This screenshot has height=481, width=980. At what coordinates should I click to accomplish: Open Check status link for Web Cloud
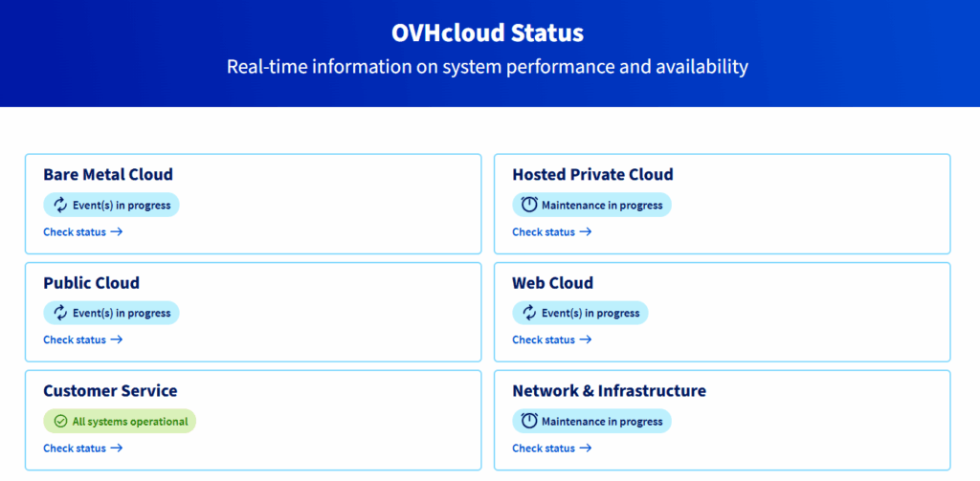pyautogui.click(x=552, y=339)
